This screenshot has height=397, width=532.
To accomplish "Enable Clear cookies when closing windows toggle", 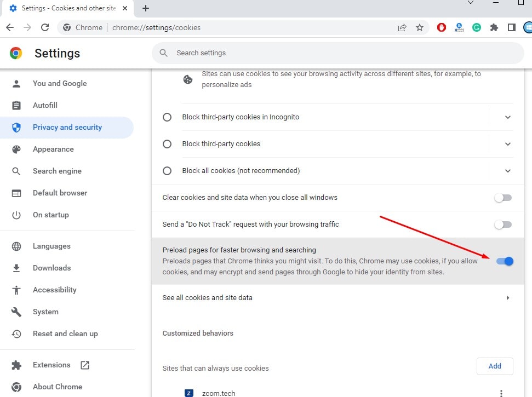I will tap(502, 198).
